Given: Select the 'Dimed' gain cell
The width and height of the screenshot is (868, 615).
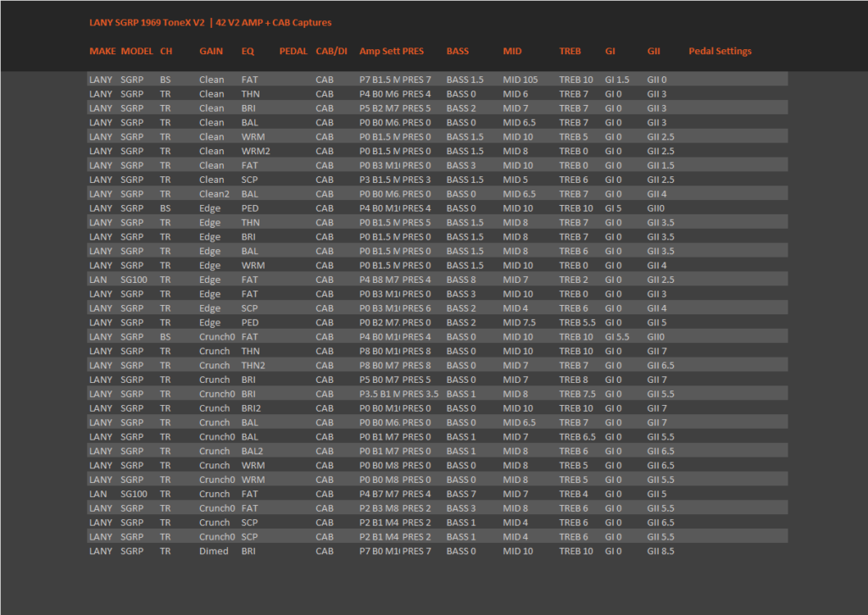Looking at the screenshot, I should [x=214, y=551].
